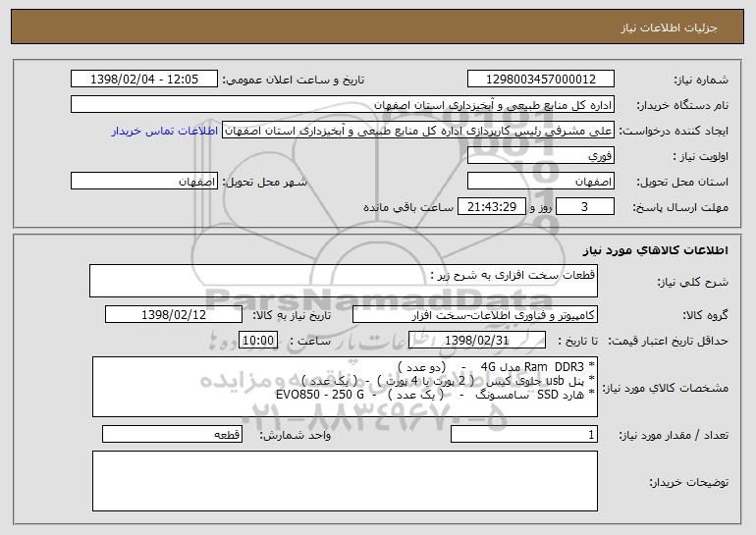Open the اطلاعات تماس خریدار link
Viewport: 756px width, 535px height.
click(x=164, y=131)
